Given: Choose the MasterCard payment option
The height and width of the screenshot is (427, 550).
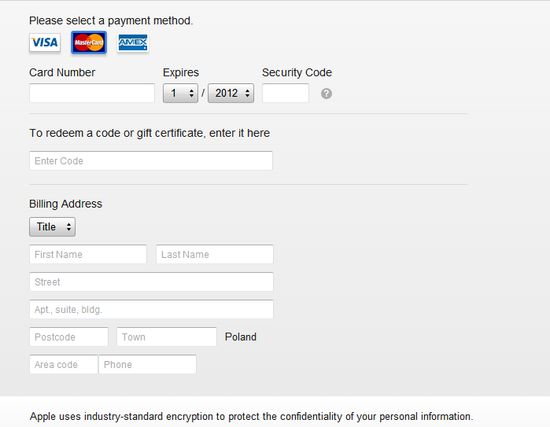Looking at the screenshot, I should click(89, 42).
